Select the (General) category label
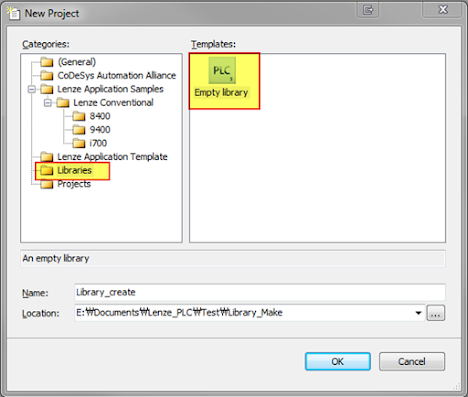The width and height of the screenshot is (468, 397). click(x=77, y=62)
